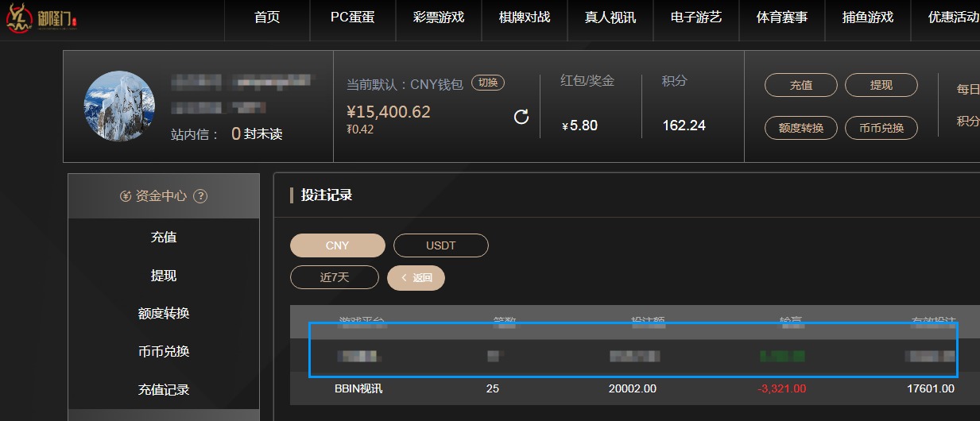Click the 充值 button in header panel

click(800, 85)
